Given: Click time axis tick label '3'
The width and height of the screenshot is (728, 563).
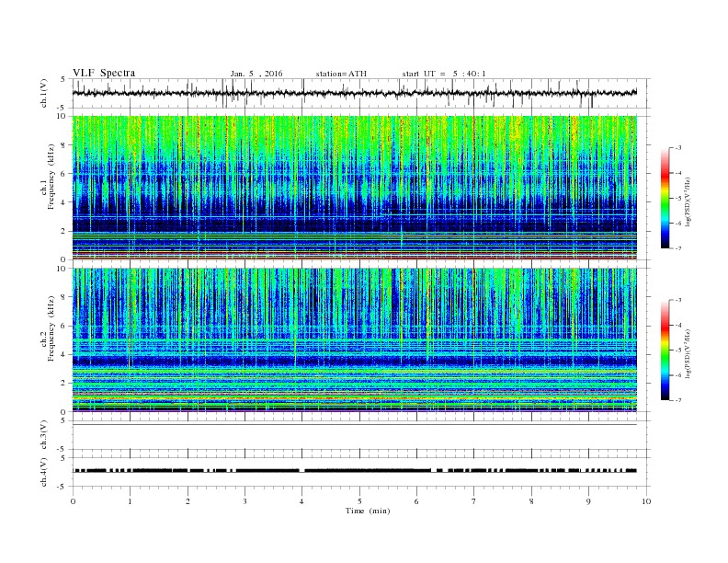Looking at the screenshot, I should click(x=245, y=501).
